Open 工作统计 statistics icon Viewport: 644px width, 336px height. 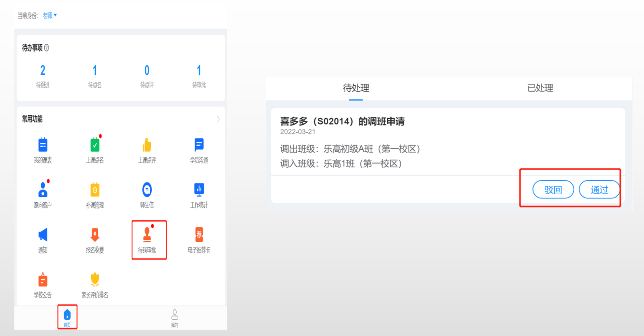[x=199, y=190]
